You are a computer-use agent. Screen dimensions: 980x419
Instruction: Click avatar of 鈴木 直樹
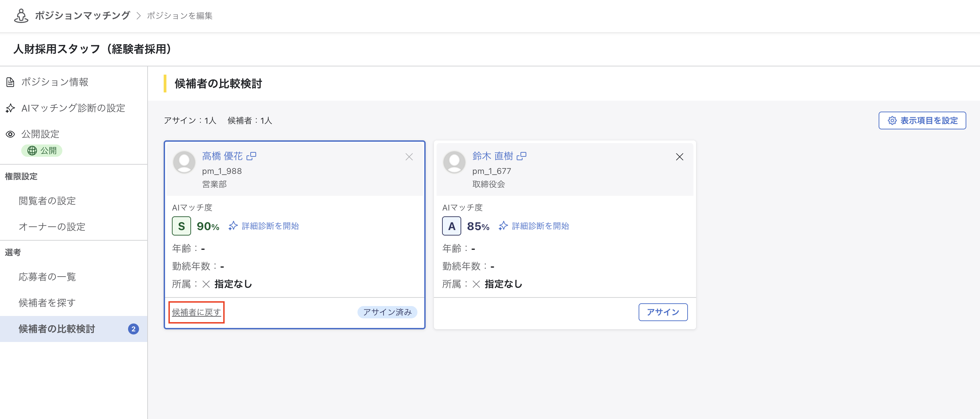tap(455, 162)
